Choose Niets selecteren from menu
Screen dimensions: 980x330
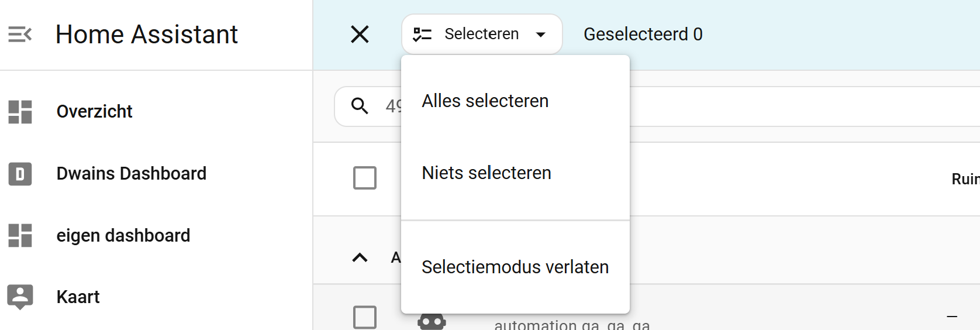pyautogui.click(x=486, y=173)
